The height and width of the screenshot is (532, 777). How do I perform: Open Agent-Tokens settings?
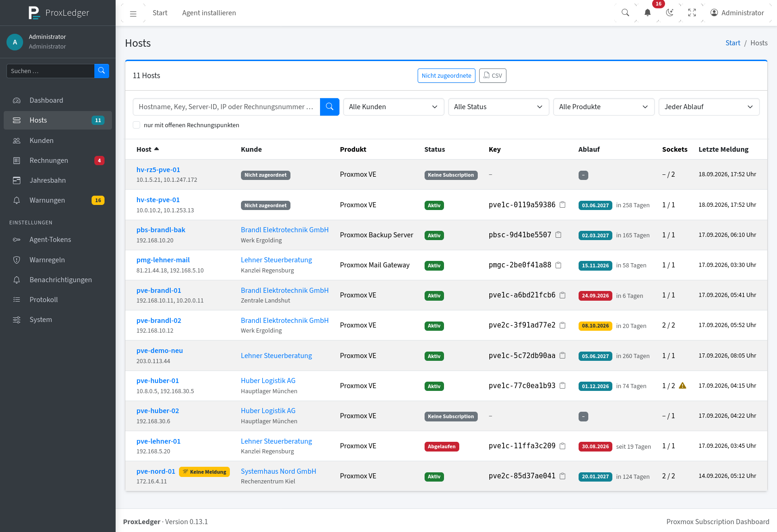(x=58, y=240)
